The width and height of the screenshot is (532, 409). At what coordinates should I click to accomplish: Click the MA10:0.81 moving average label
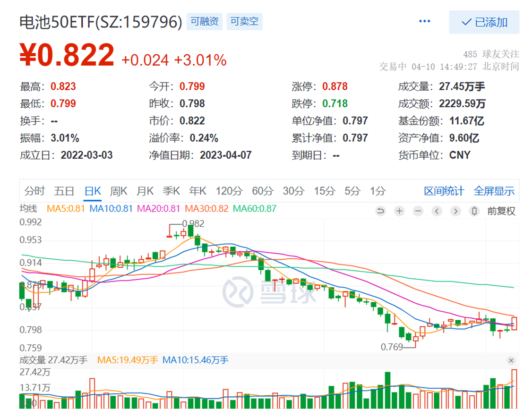pyautogui.click(x=111, y=209)
